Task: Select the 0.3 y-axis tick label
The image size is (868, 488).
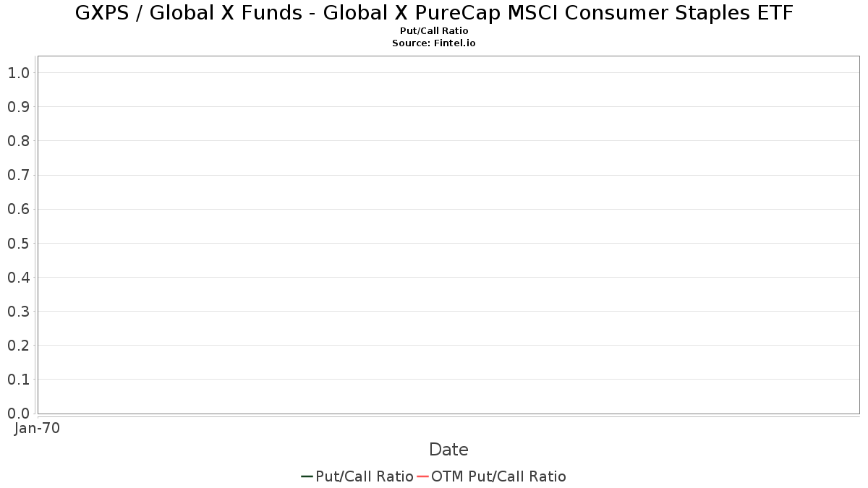Action: point(18,312)
